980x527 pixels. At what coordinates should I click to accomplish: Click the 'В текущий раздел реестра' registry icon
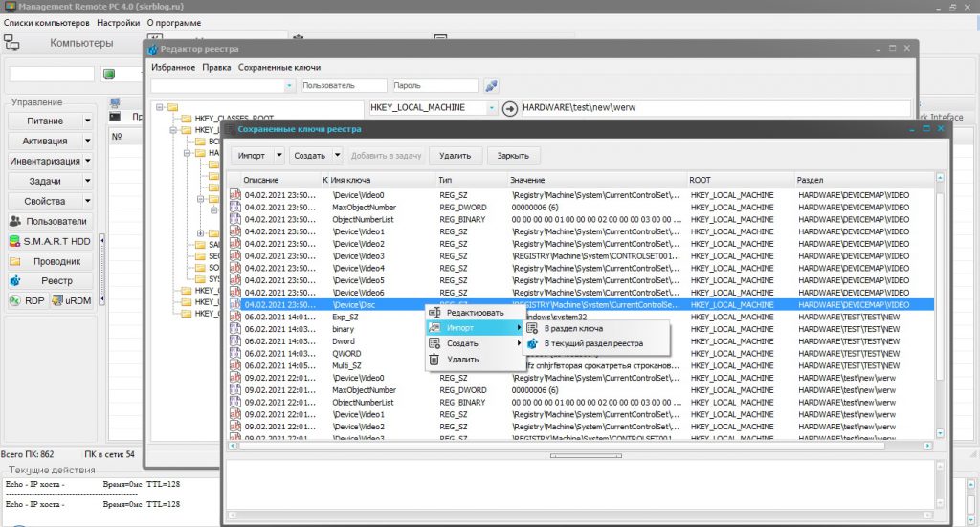pos(532,343)
